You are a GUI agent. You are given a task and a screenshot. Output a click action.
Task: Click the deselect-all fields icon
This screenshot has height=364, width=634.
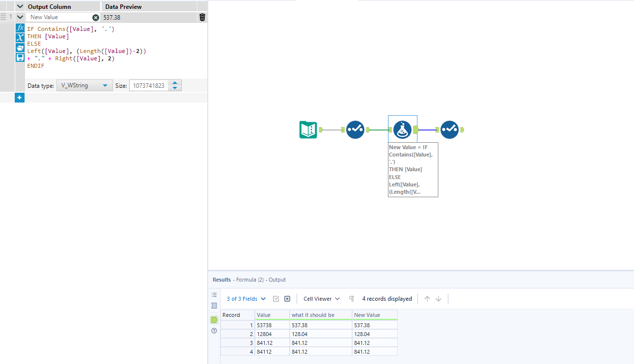[x=287, y=298]
